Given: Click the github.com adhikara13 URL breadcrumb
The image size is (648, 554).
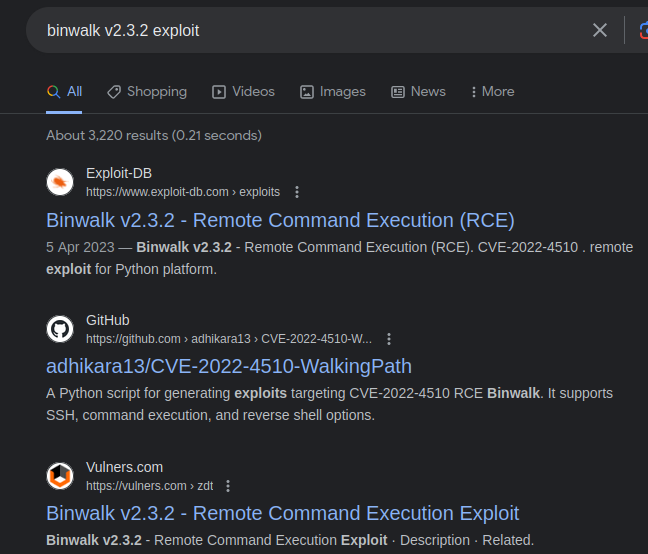Looking at the screenshot, I should point(229,339).
